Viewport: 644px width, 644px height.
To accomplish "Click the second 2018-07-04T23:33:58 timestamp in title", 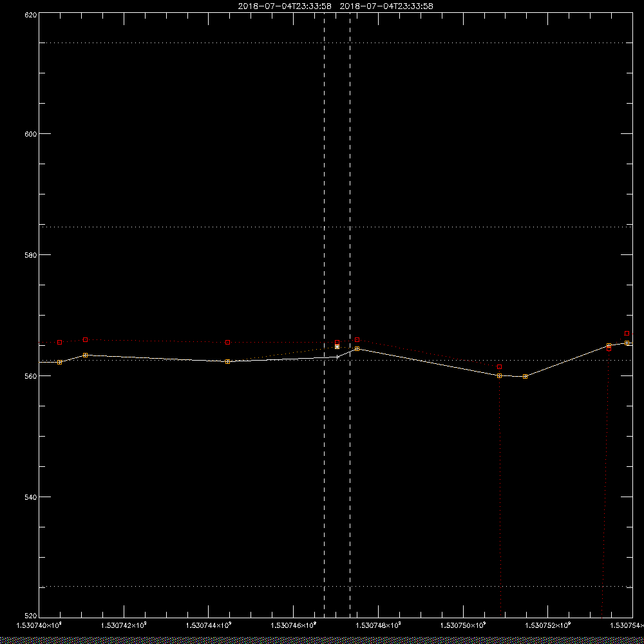I will [x=386, y=6].
